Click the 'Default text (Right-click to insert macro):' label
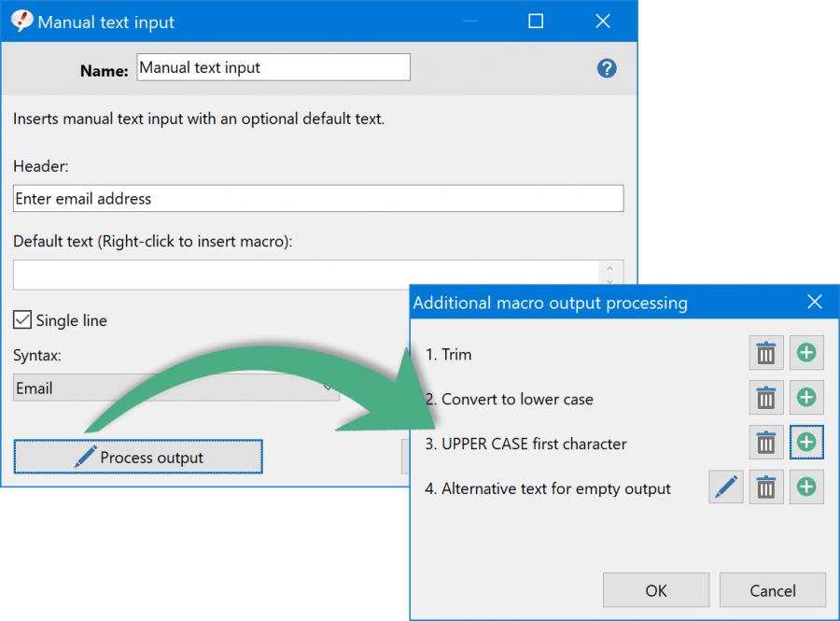Screen dimensions: 840x621 coord(153,242)
